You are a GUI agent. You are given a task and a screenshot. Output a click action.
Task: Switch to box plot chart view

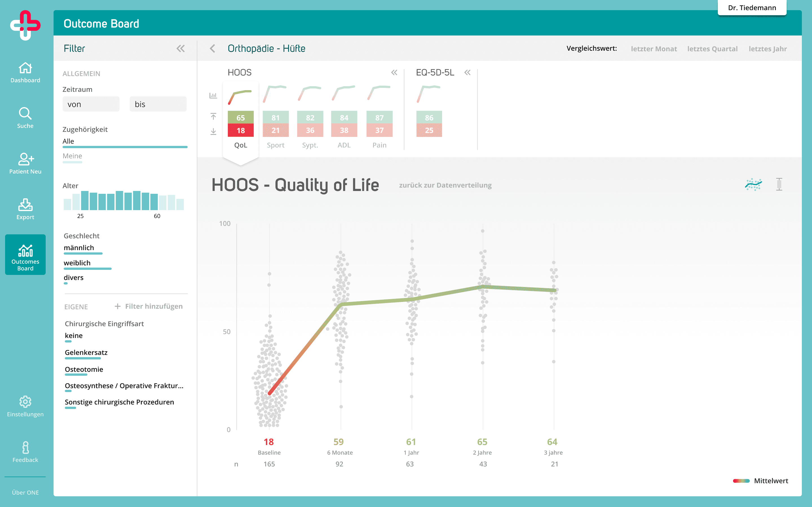[779, 184]
